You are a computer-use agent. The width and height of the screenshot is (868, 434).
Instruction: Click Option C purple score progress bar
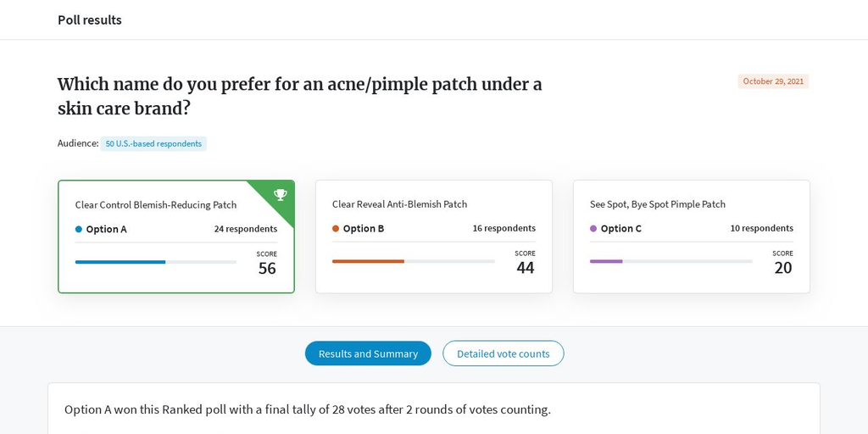coord(671,261)
